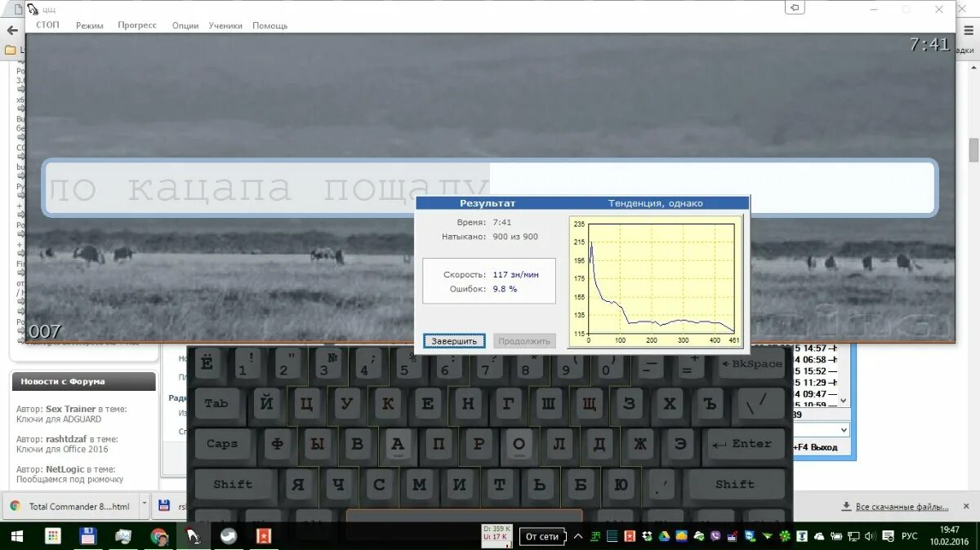Open Ключи для ADGUARD forum topic
Image resolution: width=980 pixels, height=550 pixels.
coord(59,419)
